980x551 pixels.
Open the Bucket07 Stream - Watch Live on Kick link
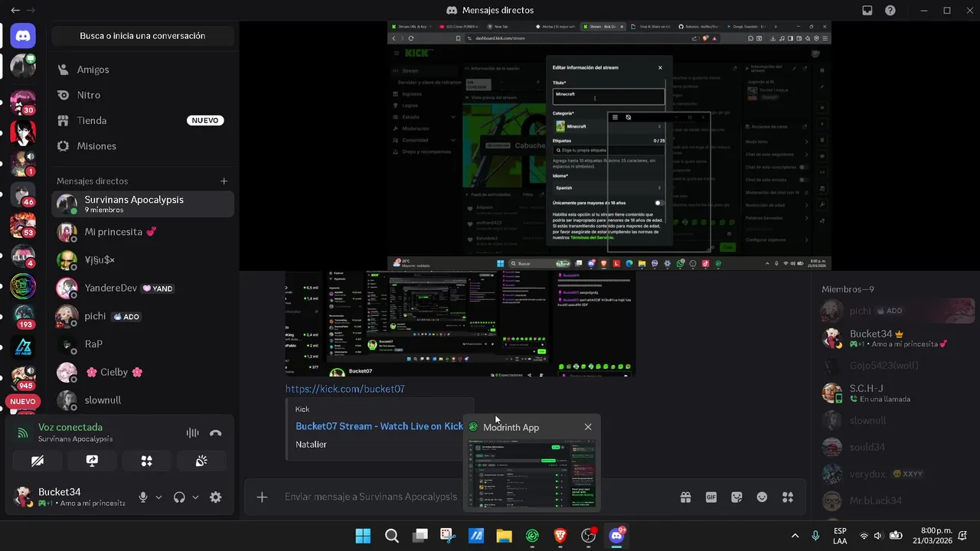pos(379,426)
